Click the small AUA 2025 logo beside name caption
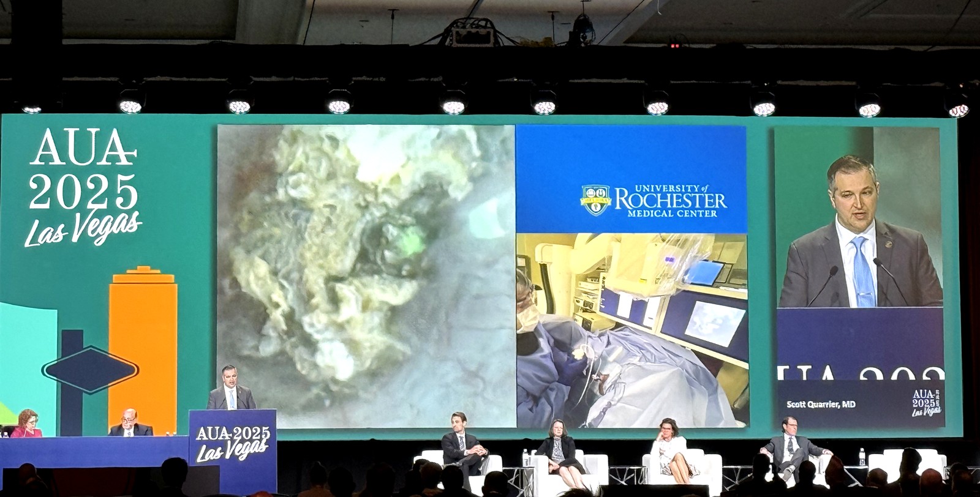The height and width of the screenshot is (497, 980). pyautogui.click(x=926, y=402)
